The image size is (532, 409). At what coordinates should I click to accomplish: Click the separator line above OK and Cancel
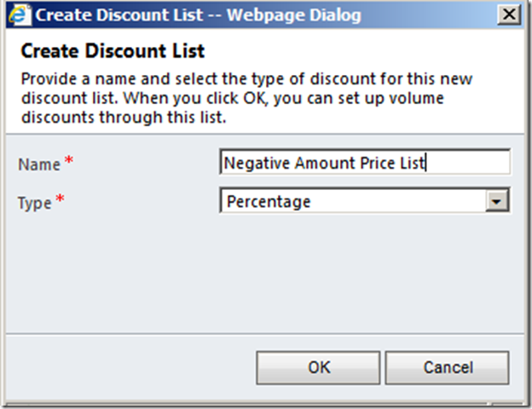[265, 334]
